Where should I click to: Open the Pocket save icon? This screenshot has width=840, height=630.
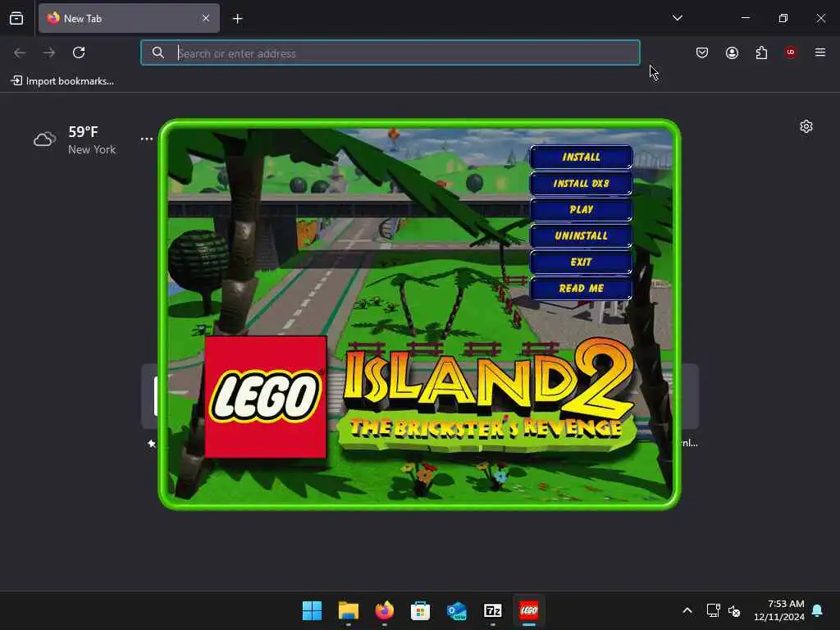point(702,52)
